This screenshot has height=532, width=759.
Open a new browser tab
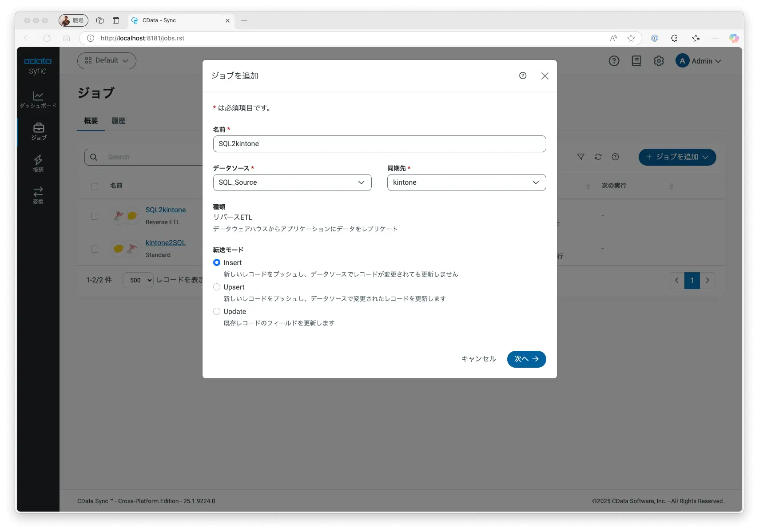point(244,20)
